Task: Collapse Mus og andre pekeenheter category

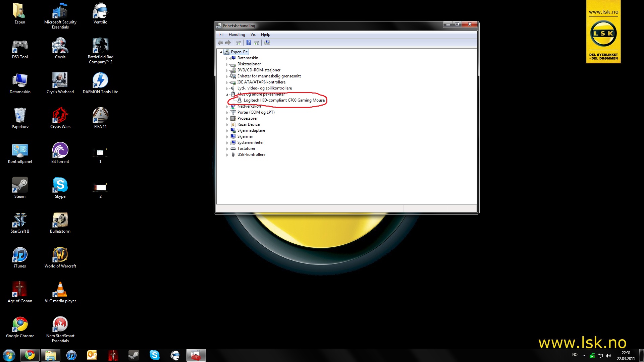Action: click(x=227, y=95)
